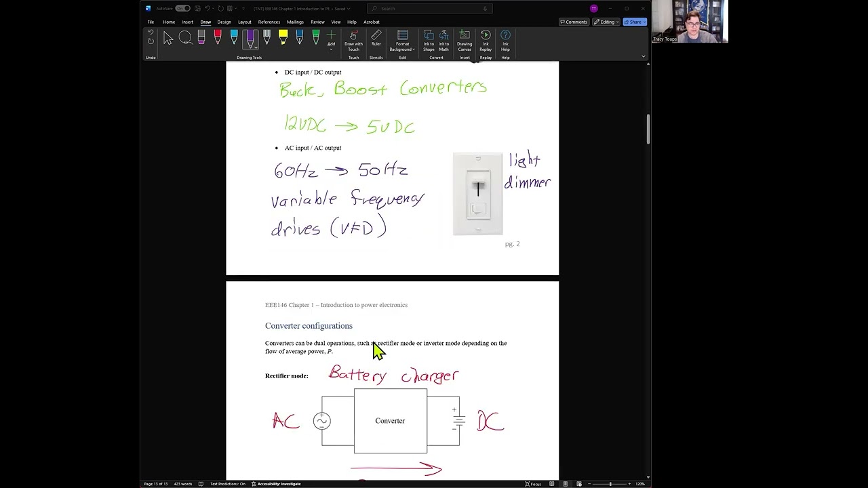Switch to the Mailings tab
The width and height of the screenshot is (868, 488).
click(295, 22)
